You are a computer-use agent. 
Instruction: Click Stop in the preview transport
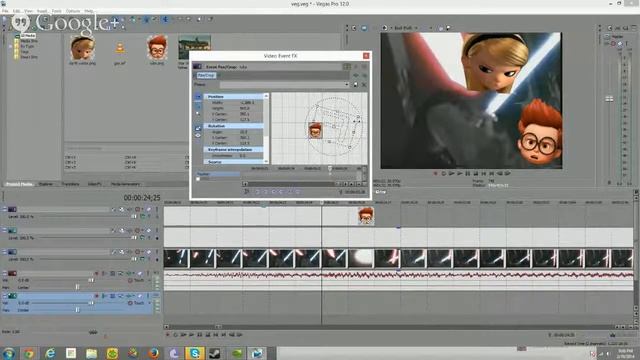[476, 174]
